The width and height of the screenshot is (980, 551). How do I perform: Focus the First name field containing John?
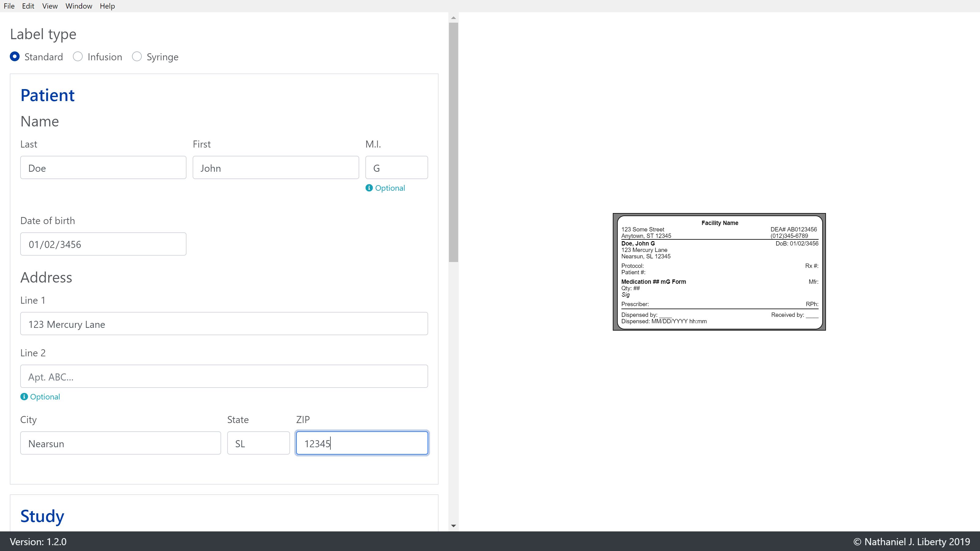(275, 167)
